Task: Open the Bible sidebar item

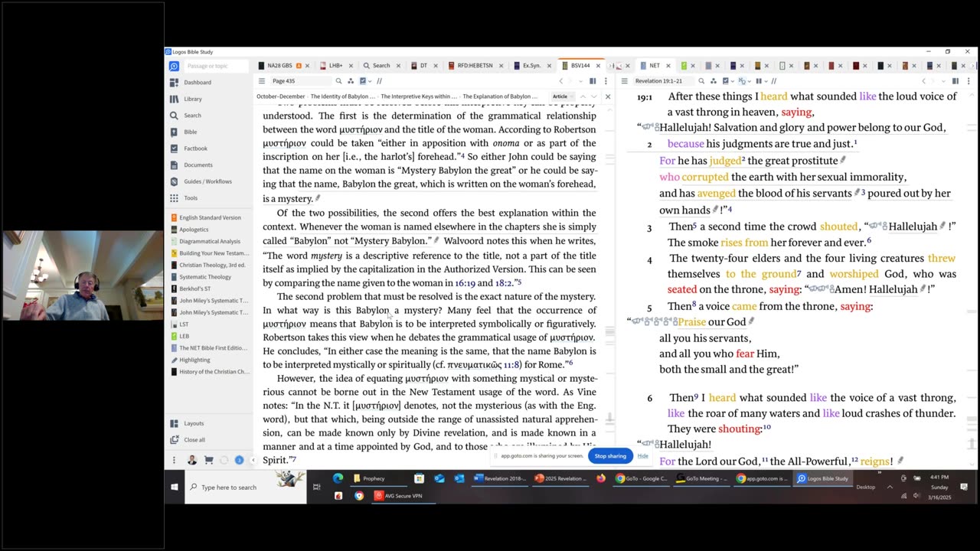Action: click(190, 132)
